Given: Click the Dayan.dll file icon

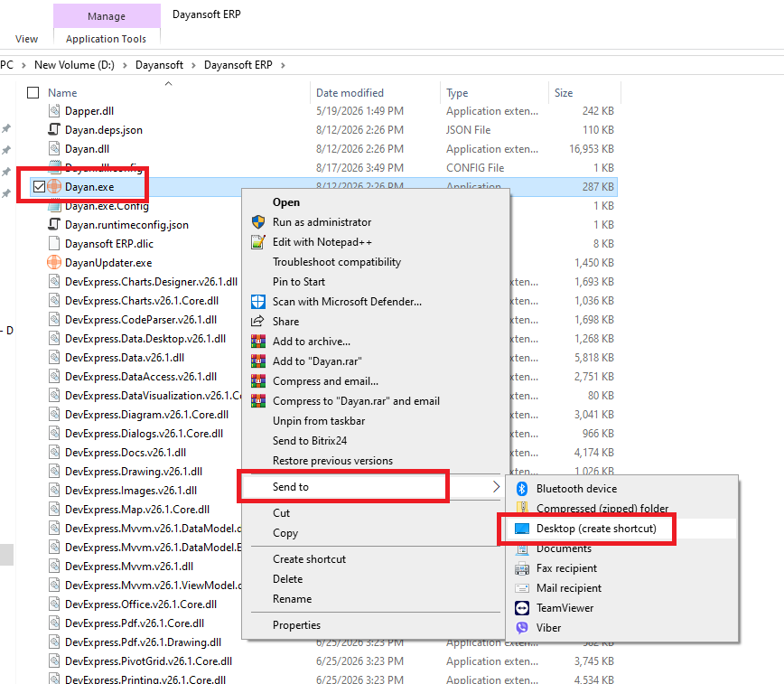Looking at the screenshot, I should point(54,148).
